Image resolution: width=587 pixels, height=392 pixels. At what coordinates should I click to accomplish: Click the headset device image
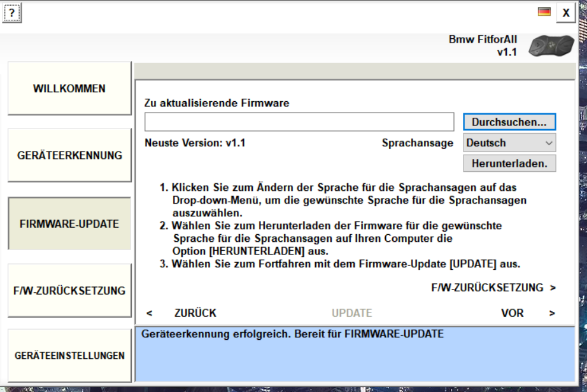point(551,47)
